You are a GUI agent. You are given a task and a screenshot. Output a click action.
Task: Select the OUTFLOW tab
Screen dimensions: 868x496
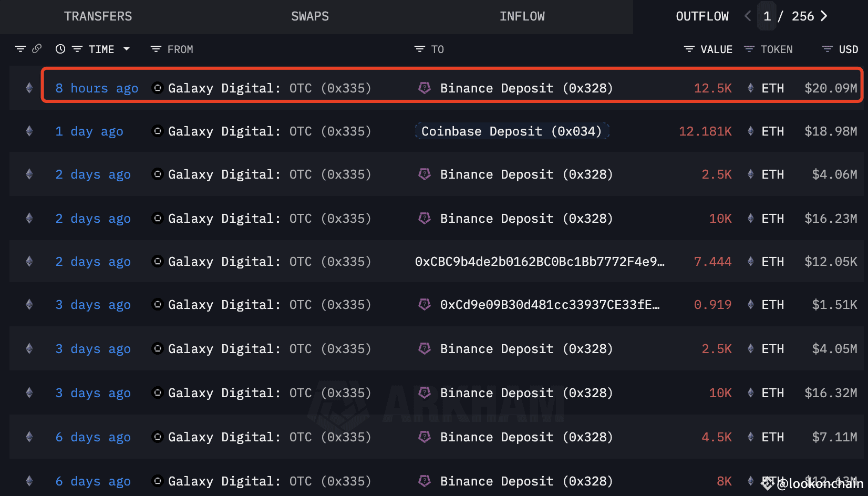click(x=702, y=16)
